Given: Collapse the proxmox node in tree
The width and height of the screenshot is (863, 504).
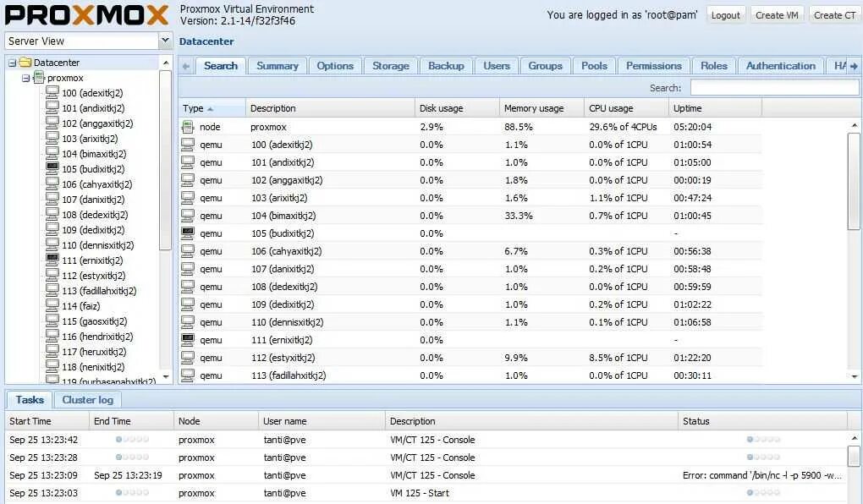Looking at the screenshot, I should click(26, 78).
